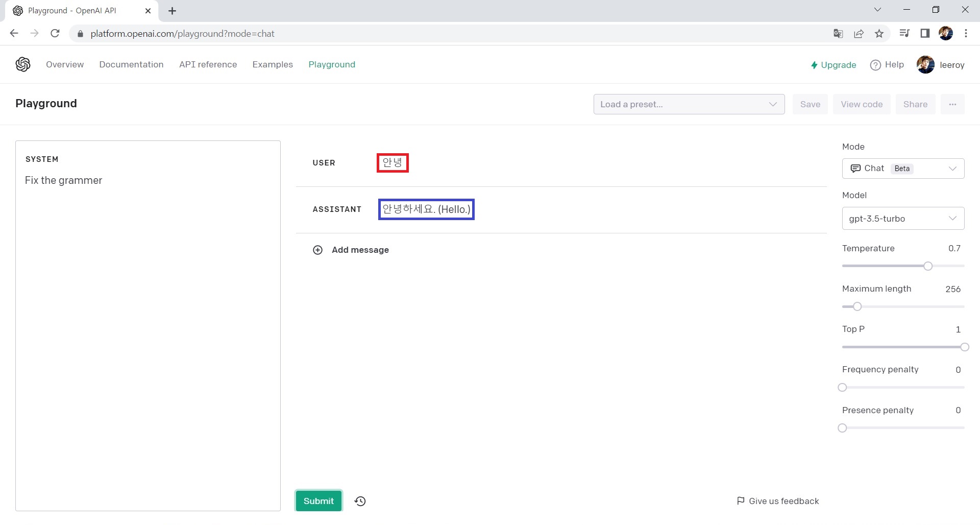Click the translate page icon in address bar
The height and width of the screenshot is (525, 980).
point(838,34)
